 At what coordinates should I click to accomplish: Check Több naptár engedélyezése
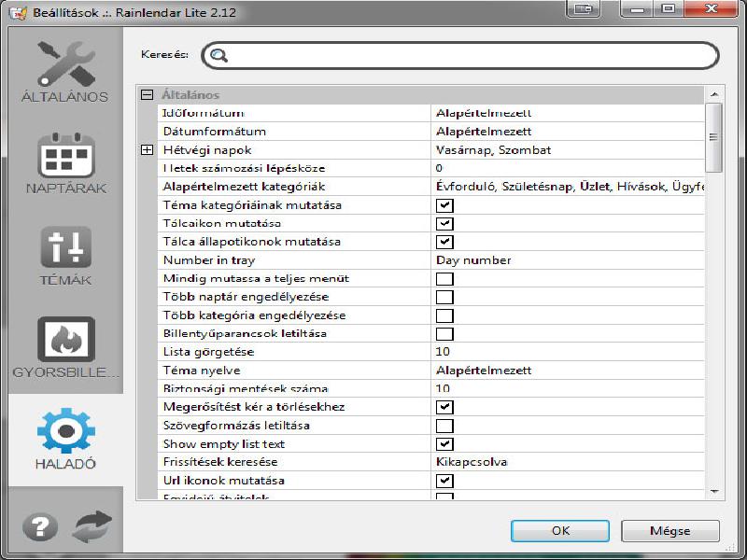tap(444, 297)
